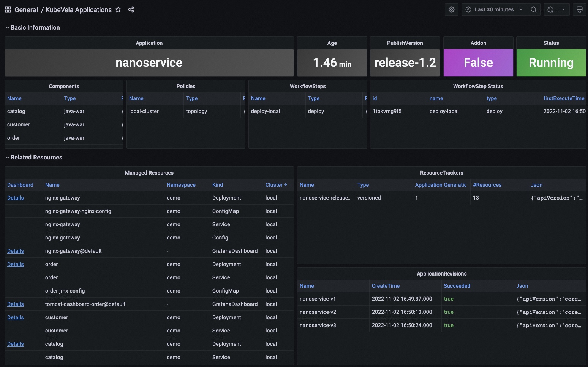Click the Json cell of the ResourceTracker row

pyautogui.click(x=557, y=198)
